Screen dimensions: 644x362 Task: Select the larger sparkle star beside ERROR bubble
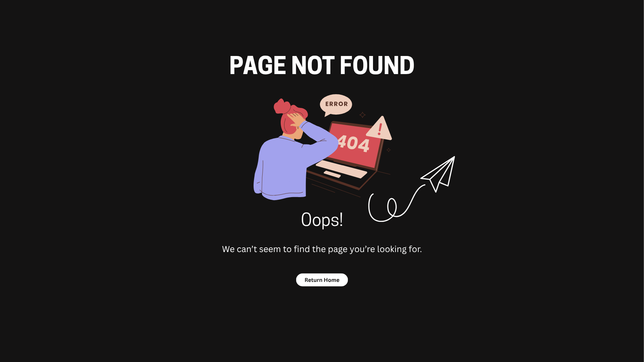(x=363, y=115)
